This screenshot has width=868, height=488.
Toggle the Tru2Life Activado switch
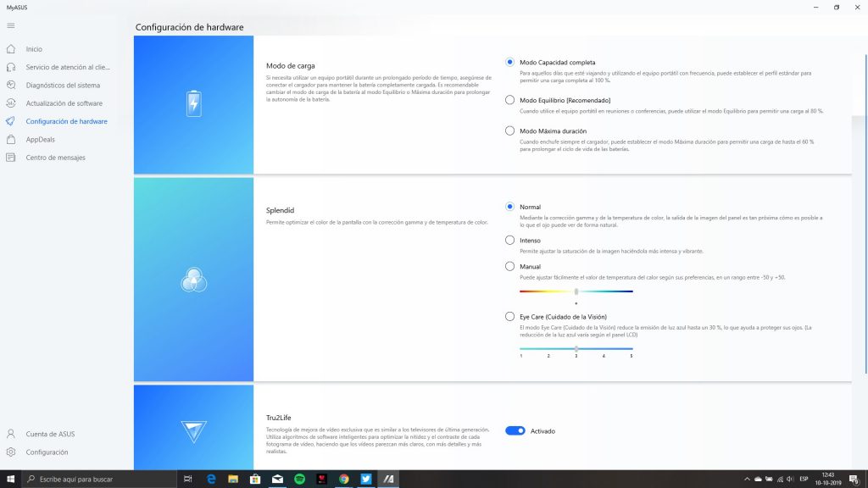(515, 431)
